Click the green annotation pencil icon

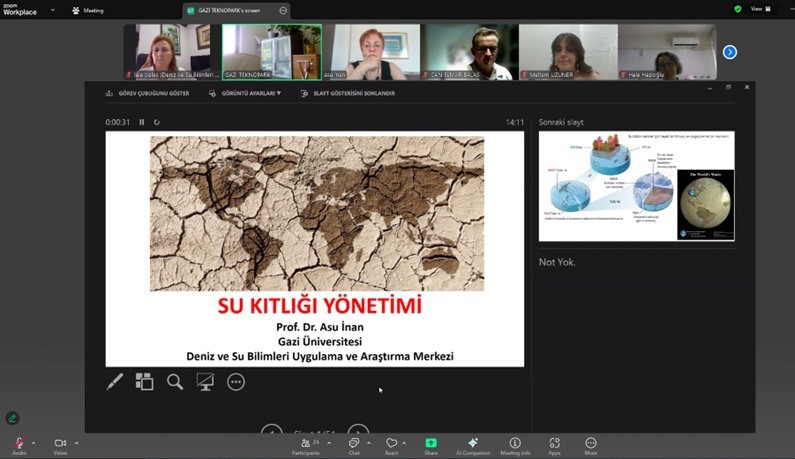pos(12,418)
